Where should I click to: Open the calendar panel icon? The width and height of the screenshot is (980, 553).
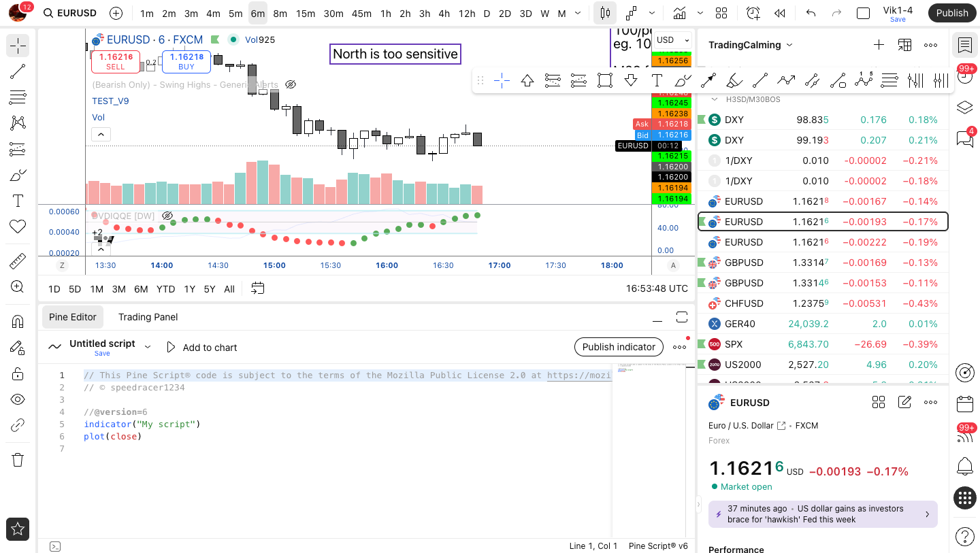tap(965, 404)
